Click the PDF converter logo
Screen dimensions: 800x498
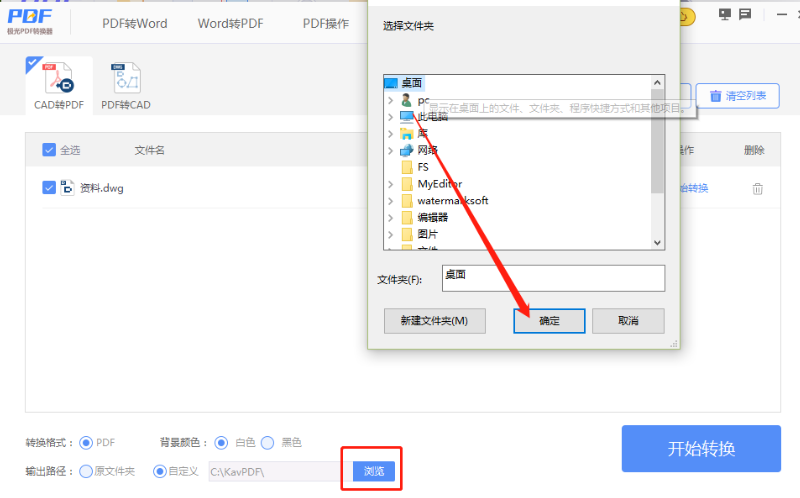pyautogui.click(x=30, y=21)
